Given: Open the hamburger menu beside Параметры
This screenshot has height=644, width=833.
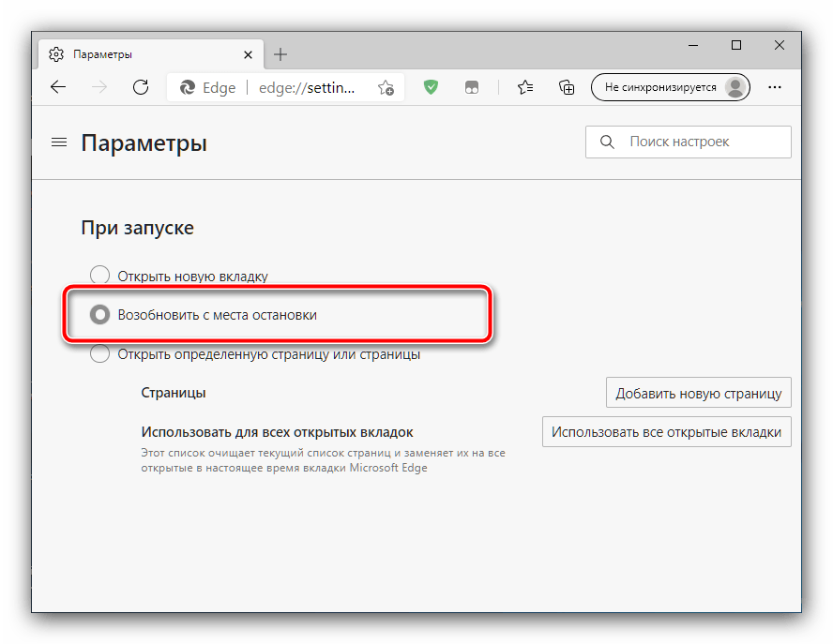Looking at the screenshot, I should [x=59, y=142].
